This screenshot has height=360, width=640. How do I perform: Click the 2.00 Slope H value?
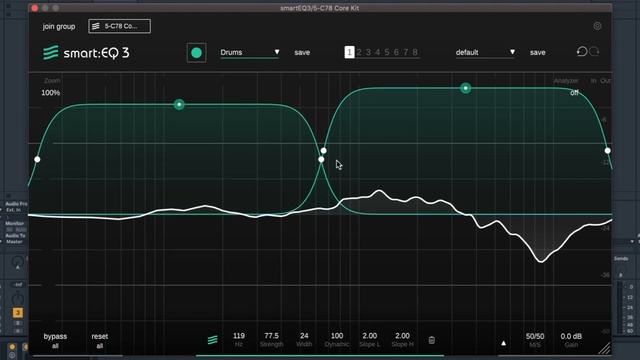(402, 336)
